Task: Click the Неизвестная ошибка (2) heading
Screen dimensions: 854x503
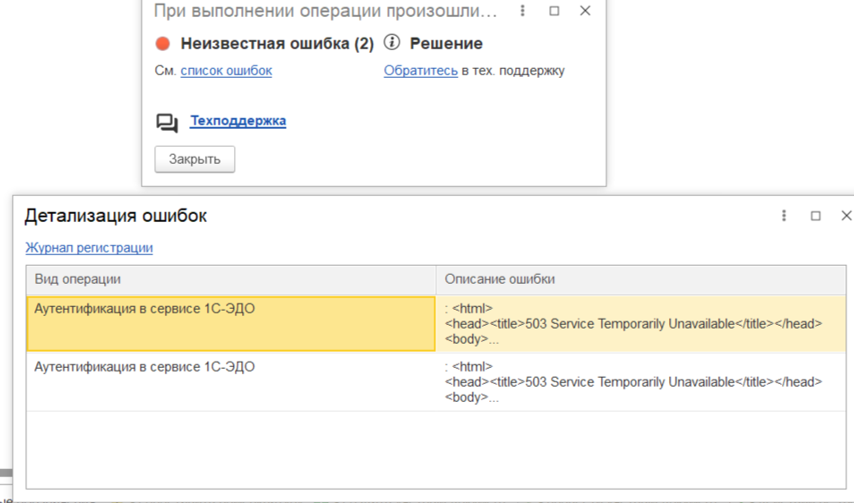Action: [277, 44]
